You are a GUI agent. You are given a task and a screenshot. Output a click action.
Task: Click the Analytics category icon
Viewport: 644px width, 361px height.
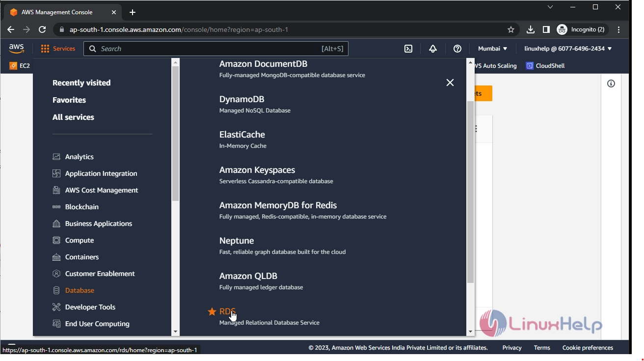56,157
